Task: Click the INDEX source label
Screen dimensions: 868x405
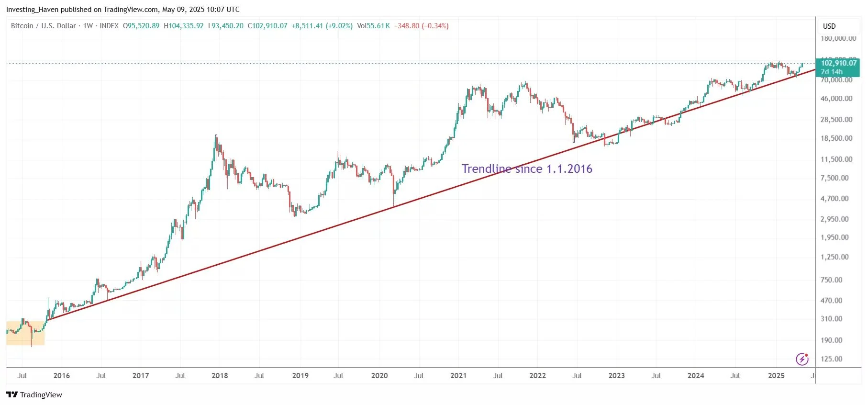Action: click(109, 26)
